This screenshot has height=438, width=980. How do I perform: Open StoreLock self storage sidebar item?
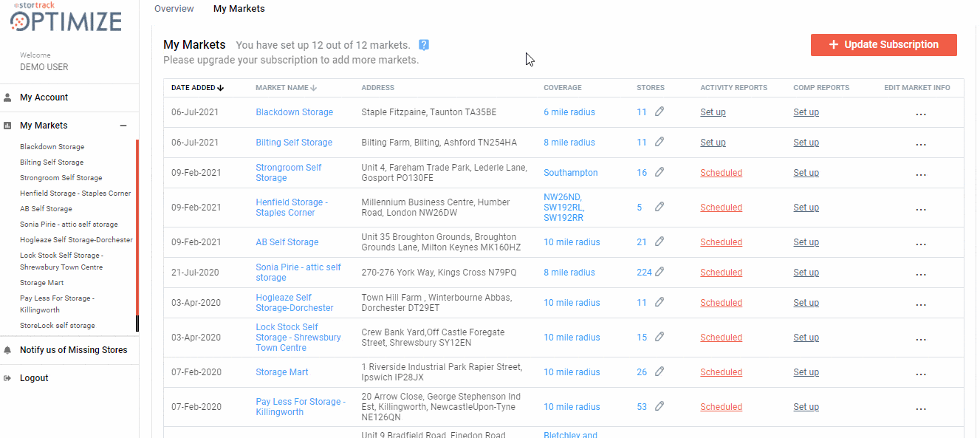click(x=58, y=326)
